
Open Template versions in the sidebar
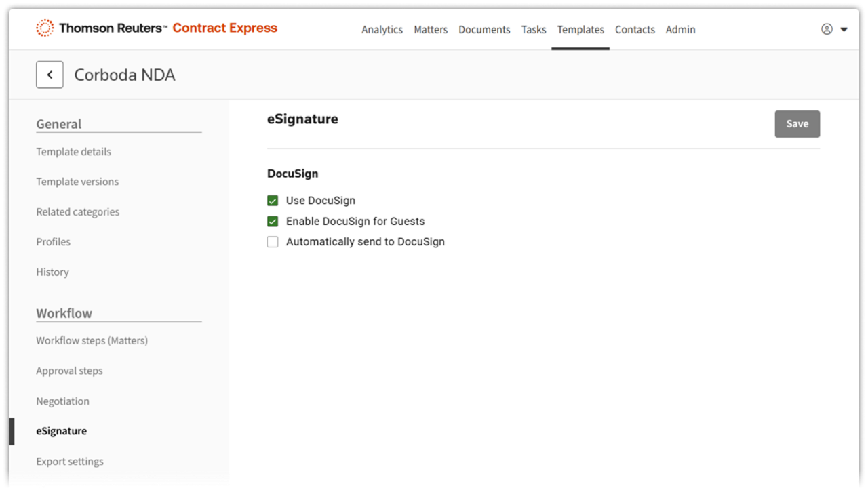77,182
